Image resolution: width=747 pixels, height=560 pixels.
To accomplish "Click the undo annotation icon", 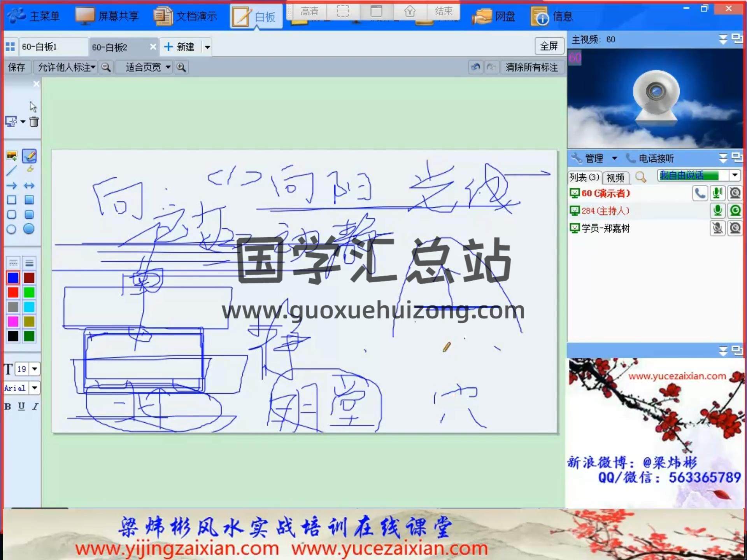I will click(x=475, y=67).
